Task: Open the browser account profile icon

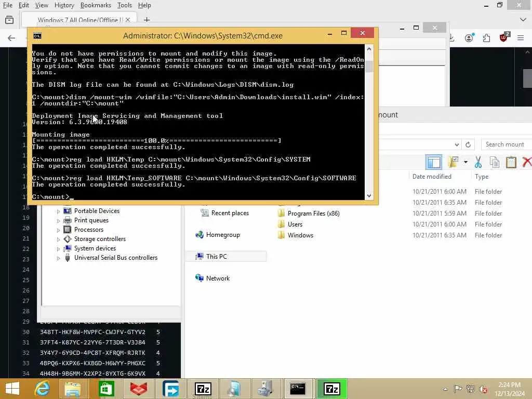Action: coord(469,37)
